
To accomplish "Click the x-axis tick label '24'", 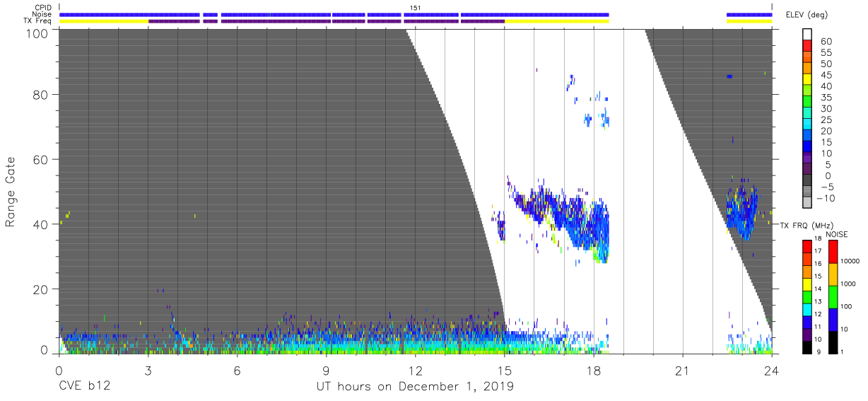I will coord(771,370).
